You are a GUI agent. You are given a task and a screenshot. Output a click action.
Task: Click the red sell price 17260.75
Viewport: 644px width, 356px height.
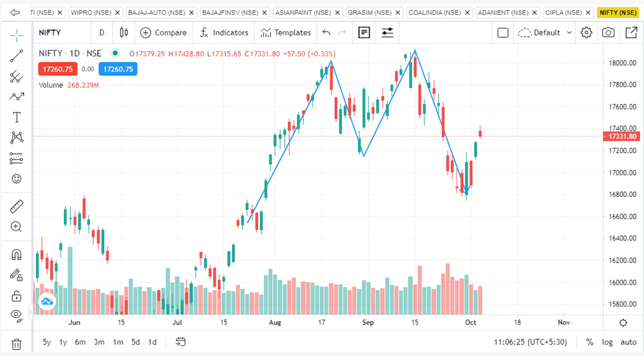57,69
